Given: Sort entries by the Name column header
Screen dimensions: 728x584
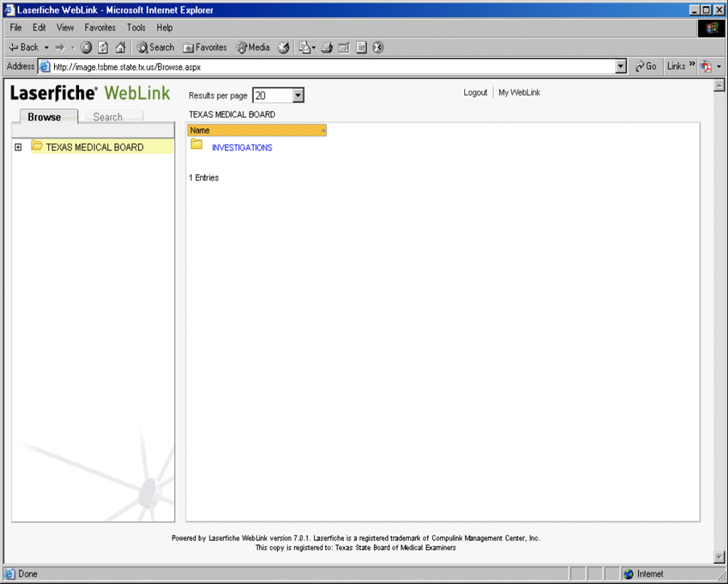Looking at the screenshot, I should coord(257,131).
